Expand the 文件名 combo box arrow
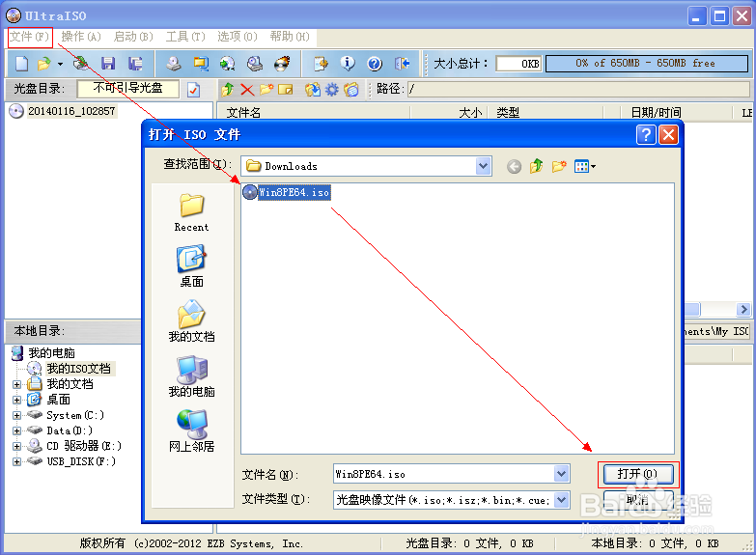 (x=561, y=474)
